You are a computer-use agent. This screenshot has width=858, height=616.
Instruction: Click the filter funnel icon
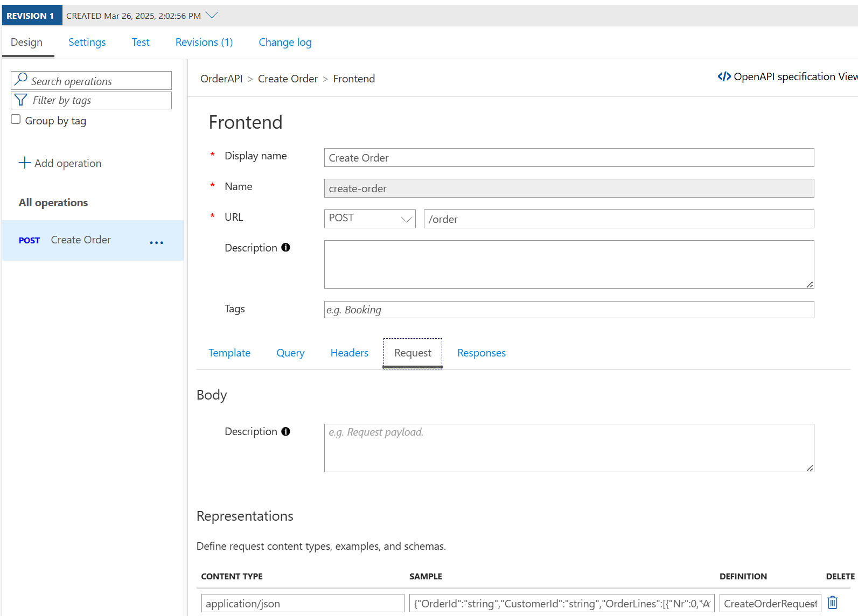(20, 100)
